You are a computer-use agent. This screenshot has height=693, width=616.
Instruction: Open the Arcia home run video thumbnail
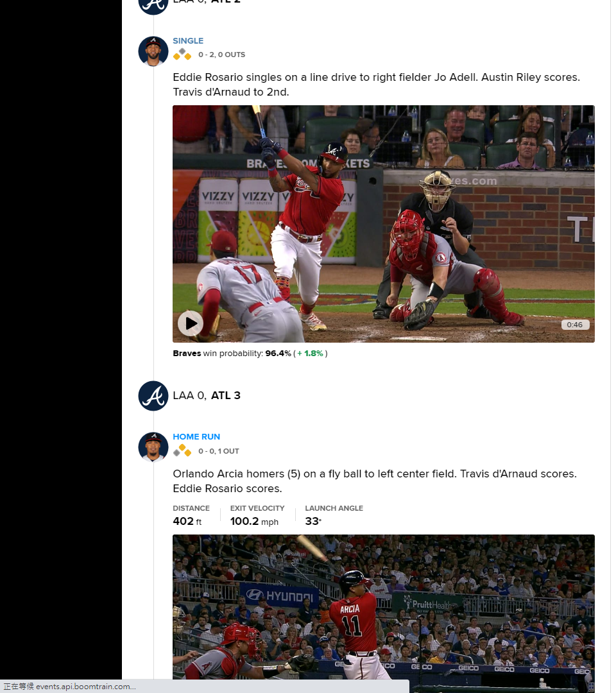tap(384, 607)
